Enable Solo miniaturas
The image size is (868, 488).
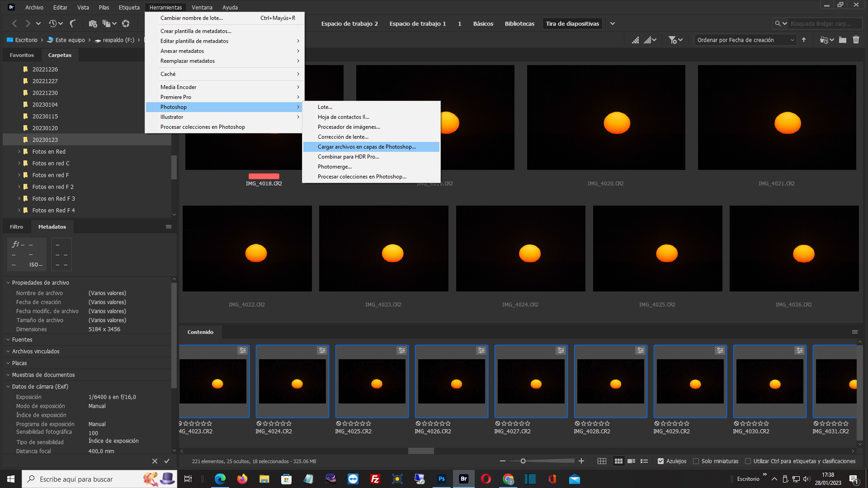point(696,461)
